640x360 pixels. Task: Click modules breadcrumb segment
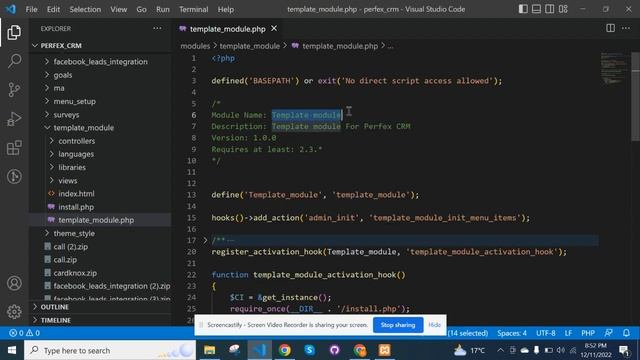pyautogui.click(x=195, y=46)
